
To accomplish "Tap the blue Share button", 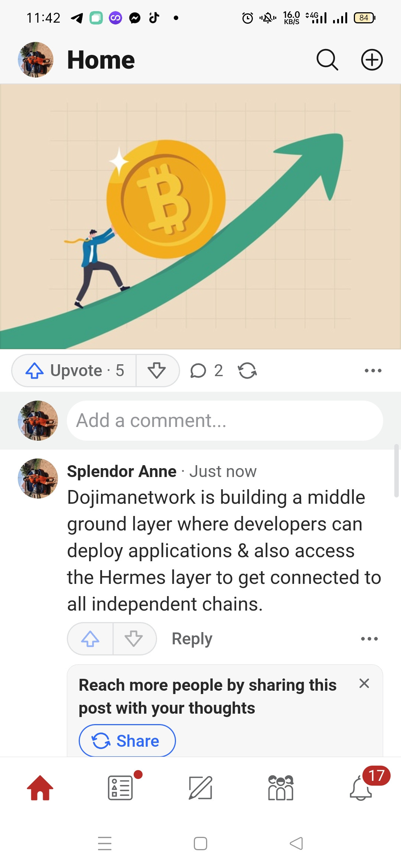I will [127, 741].
